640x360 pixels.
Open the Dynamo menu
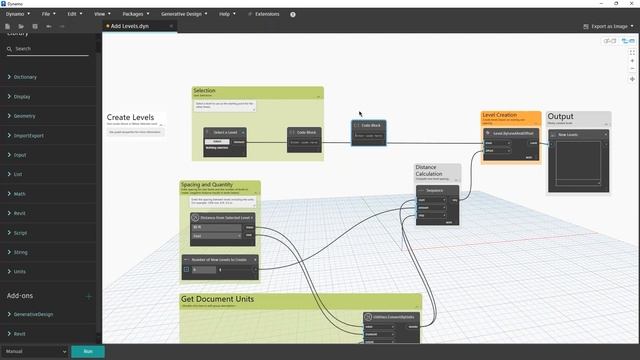[x=18, y=14]
